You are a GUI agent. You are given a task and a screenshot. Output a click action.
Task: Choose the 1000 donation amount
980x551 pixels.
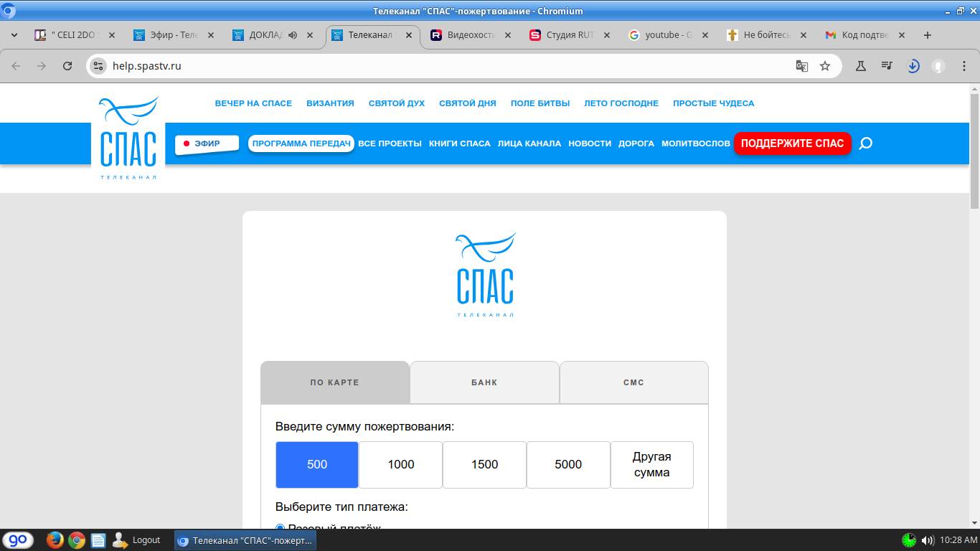coord(401,465)
